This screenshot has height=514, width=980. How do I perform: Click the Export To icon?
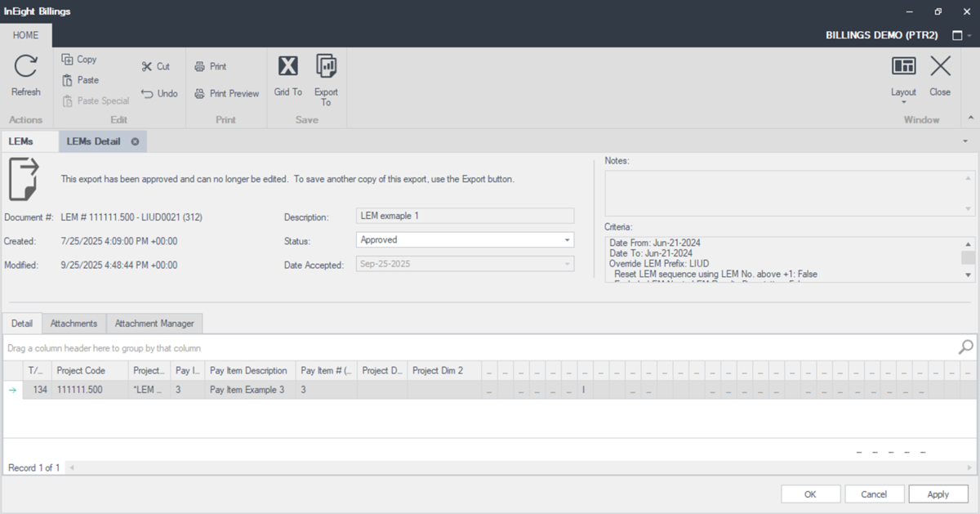326,67
